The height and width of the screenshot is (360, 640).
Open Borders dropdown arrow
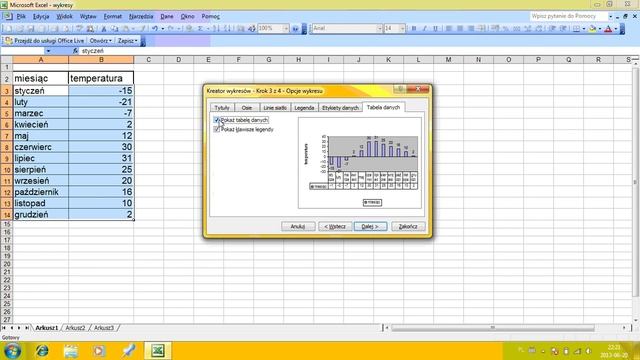583,29
